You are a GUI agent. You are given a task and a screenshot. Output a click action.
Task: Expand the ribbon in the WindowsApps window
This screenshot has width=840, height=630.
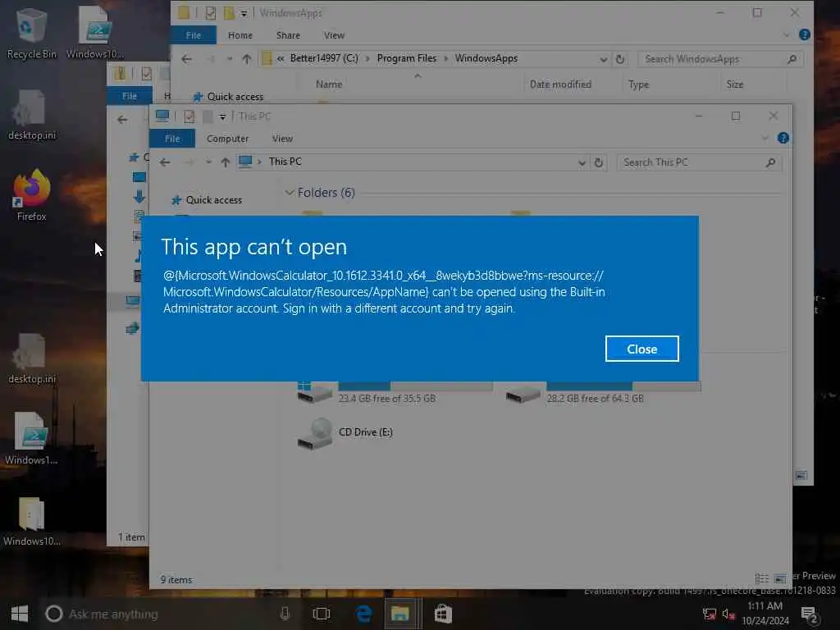pos(787,34)
